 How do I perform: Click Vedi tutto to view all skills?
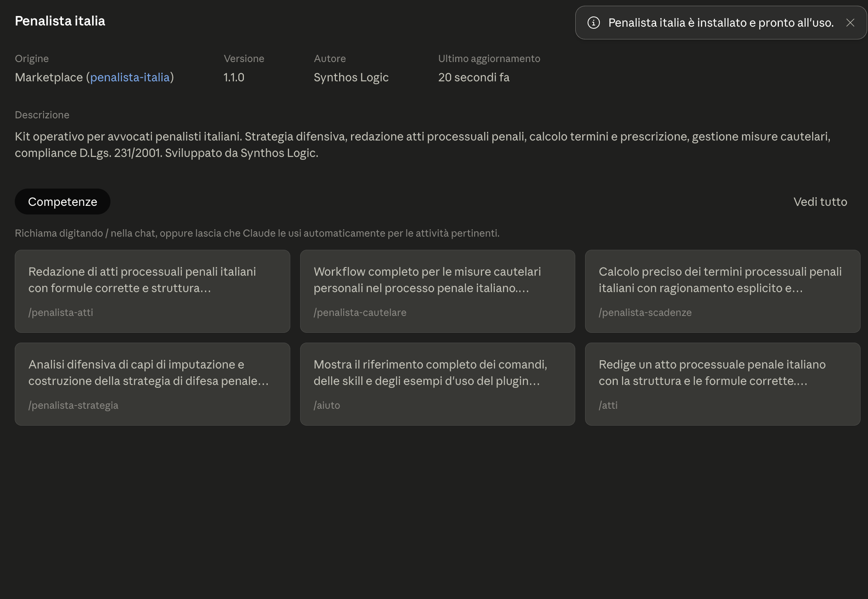[x=820, y=202]
